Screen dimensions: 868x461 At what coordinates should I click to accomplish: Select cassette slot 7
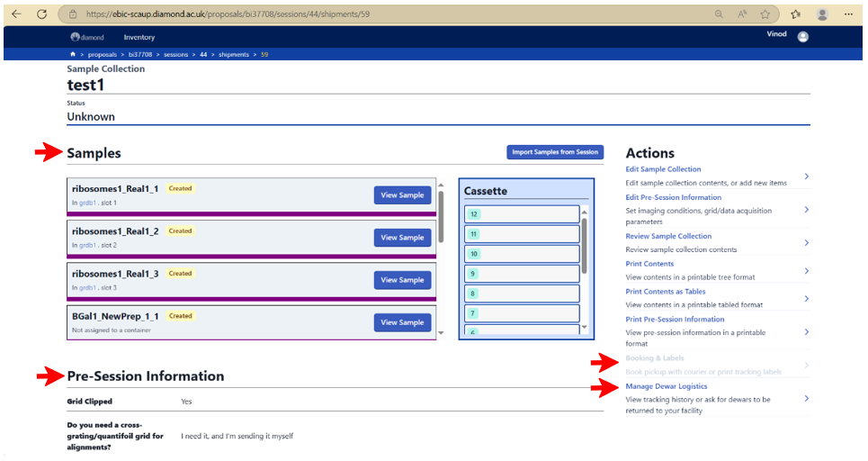pyautogui.click(x=522, y=313)
